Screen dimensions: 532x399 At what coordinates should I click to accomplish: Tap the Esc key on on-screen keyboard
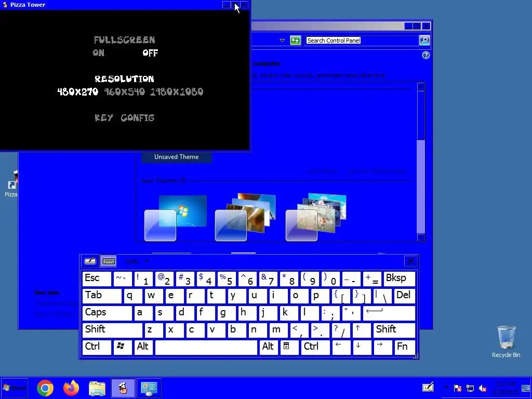tap(97, 278)
